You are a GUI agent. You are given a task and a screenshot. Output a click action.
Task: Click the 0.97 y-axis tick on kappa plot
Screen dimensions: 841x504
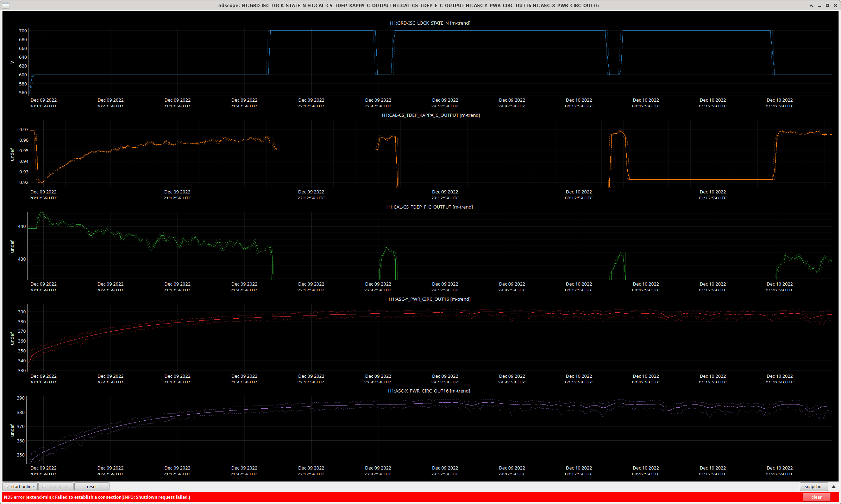pyautogui.click(x=24, y=129)
